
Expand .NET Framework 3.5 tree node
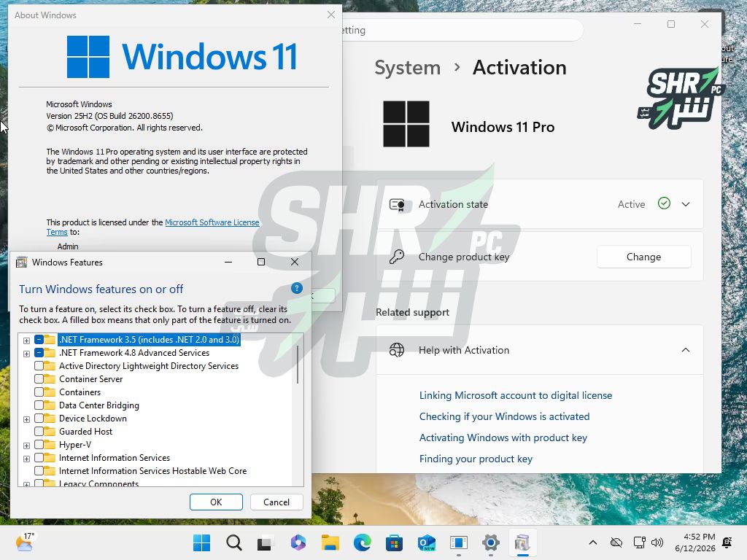click(x=27, y=341)
